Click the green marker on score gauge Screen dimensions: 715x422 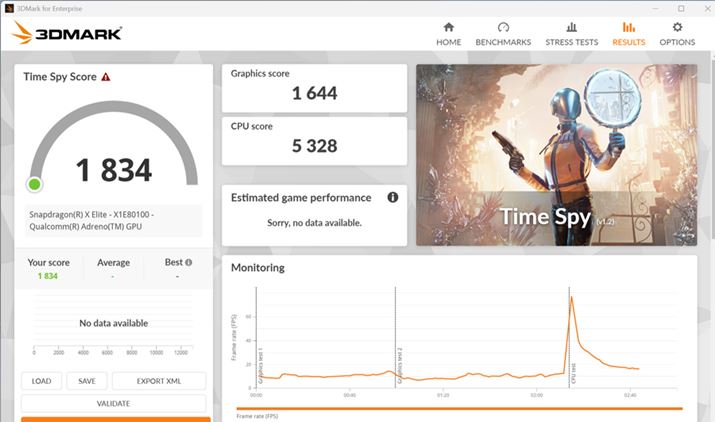coord(35,184)
